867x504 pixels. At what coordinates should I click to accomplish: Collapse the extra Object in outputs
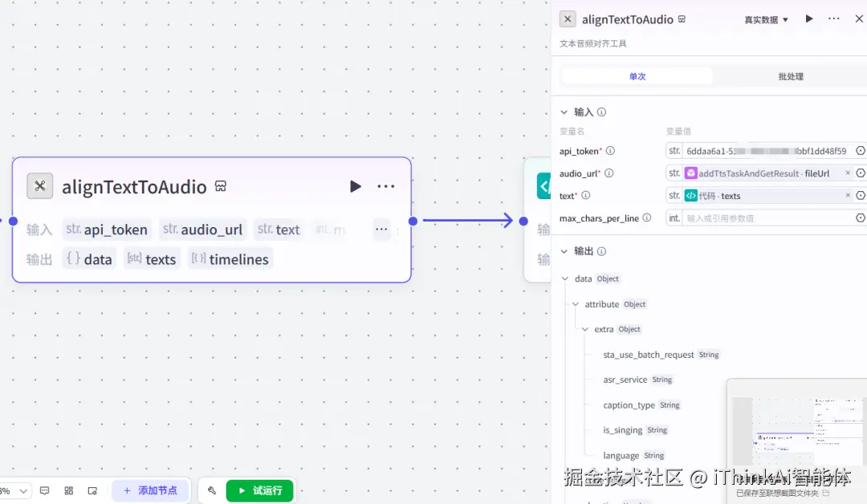[584, 329]
